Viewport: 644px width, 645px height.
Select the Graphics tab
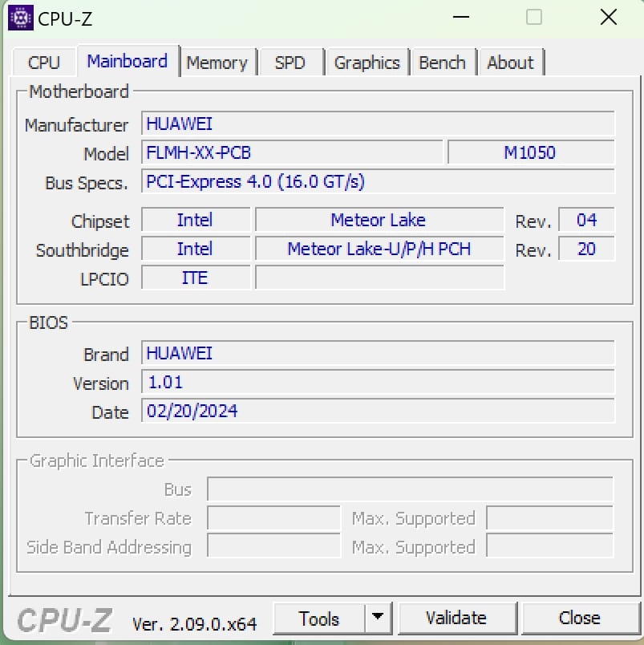coord(367,63)
